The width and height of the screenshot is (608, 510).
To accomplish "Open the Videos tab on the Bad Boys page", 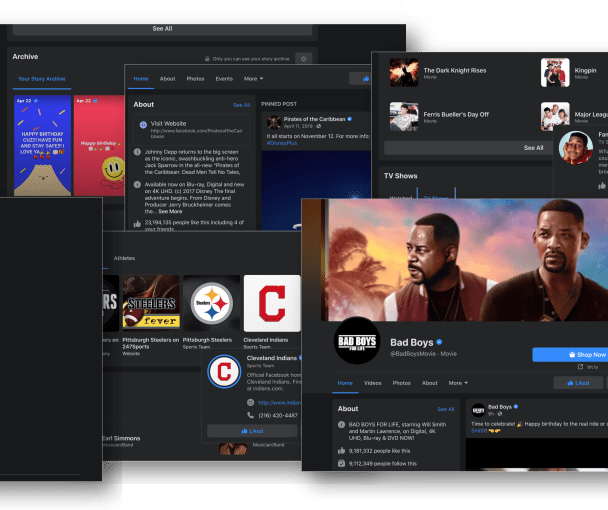I will click(372, 383).
